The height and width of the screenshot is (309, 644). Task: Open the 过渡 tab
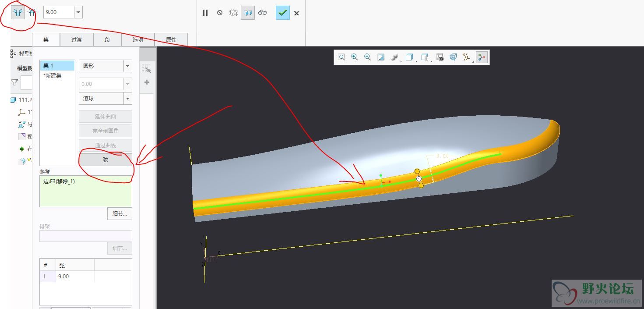click(x=77, y=39)
